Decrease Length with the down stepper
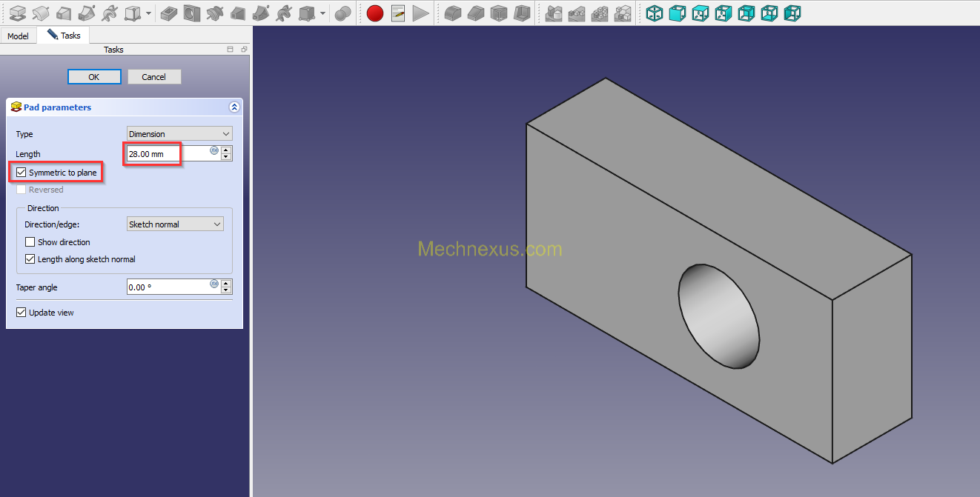Viewport: 980px width, 497px height. (x=227, y=158)
